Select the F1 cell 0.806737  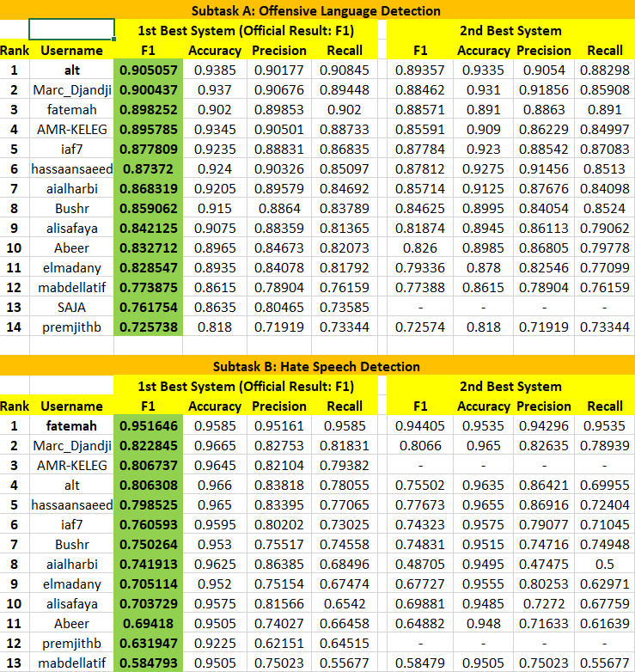pyautogui.click(x=149, y=465)
